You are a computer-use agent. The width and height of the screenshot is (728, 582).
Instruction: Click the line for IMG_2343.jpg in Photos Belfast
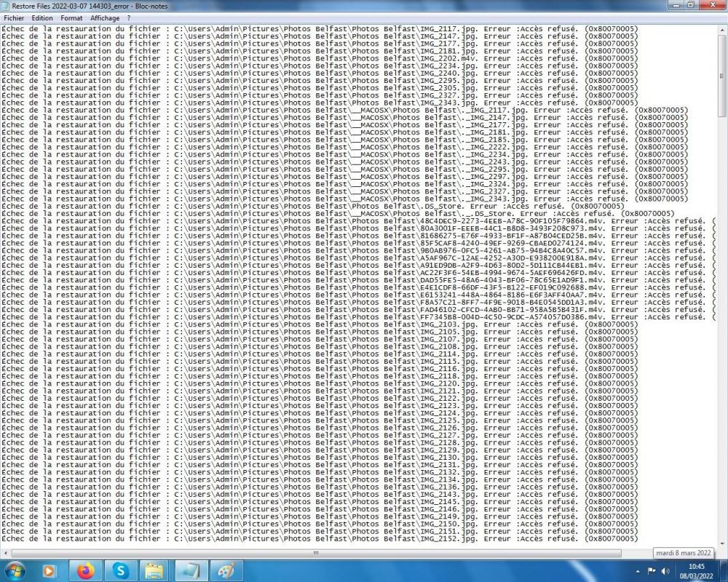point(320,103)
